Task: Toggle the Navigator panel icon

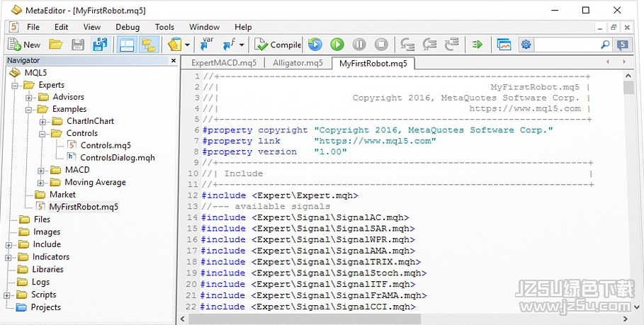Action: click(149, 45)
